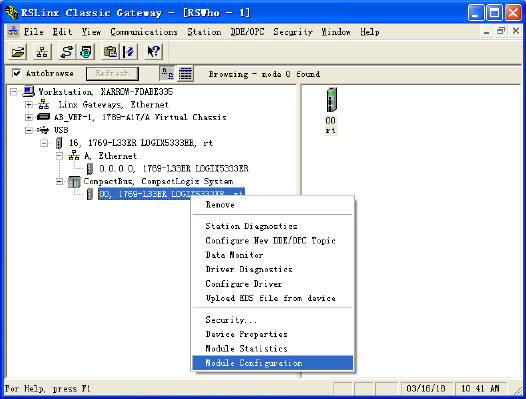Select Configure New DDE/OPC Topic

point(272,241)
